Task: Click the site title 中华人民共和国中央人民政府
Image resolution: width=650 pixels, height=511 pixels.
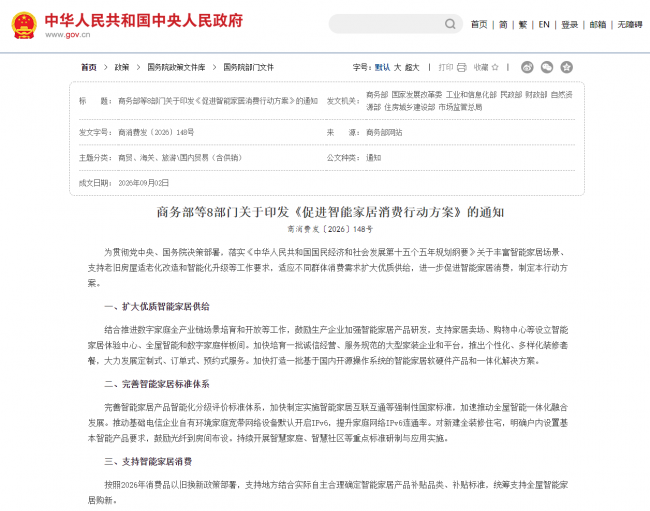Action: pos(144,20)
